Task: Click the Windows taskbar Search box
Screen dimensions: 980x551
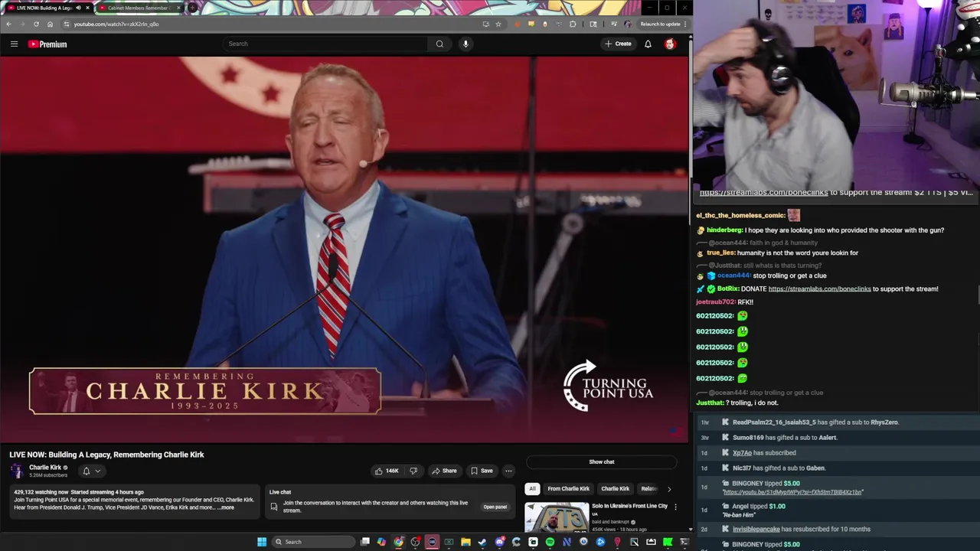Action: (314, 542)
